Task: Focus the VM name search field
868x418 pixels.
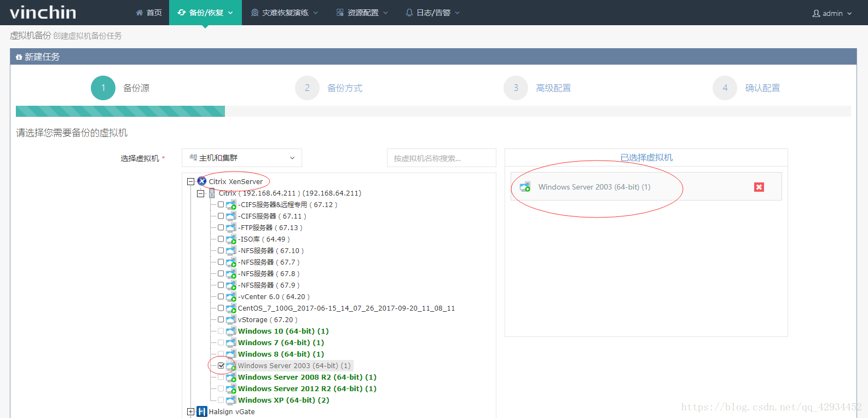Action: click(441, 158)
